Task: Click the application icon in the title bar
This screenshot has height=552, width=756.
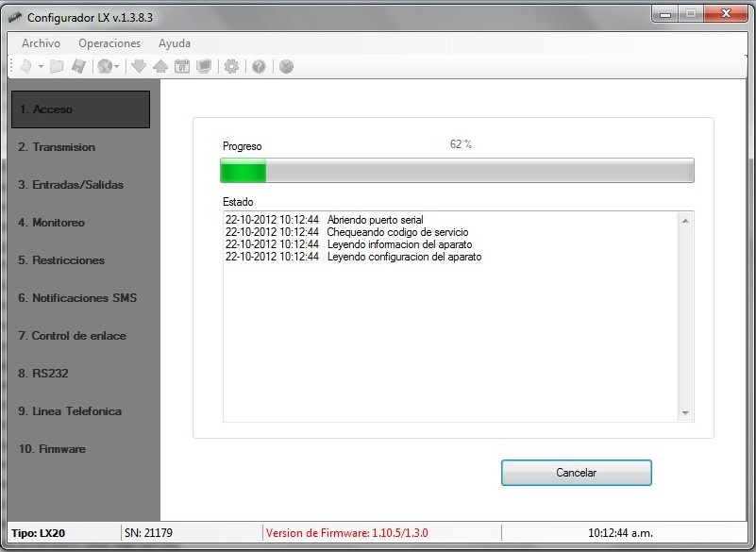Action: [x=15, y=17]
